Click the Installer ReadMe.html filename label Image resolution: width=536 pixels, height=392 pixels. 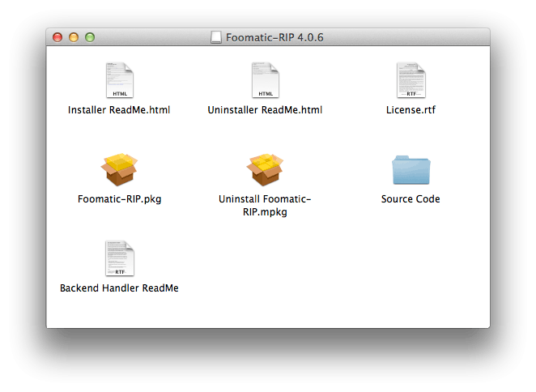[x=119, y=110]
